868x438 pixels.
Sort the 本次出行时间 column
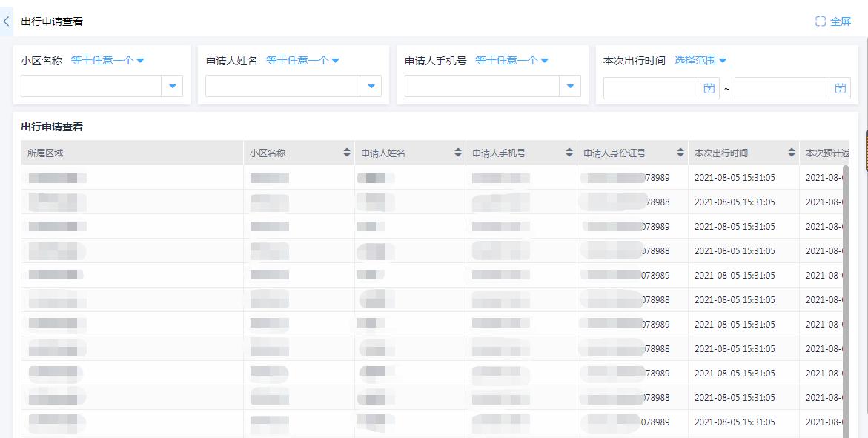pos(790,153)
